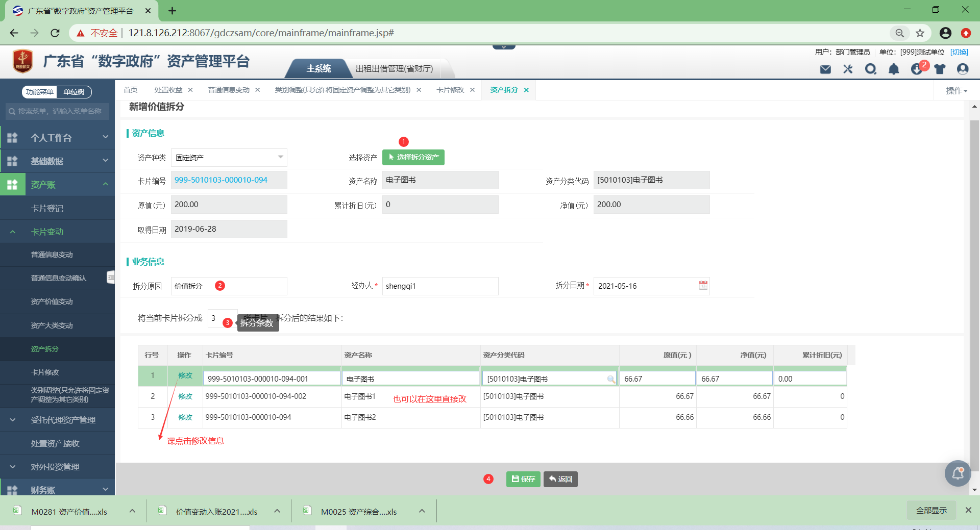Open the download icon with badge 2
This screenshot has width=980, height=530.
tap(917, 69)
